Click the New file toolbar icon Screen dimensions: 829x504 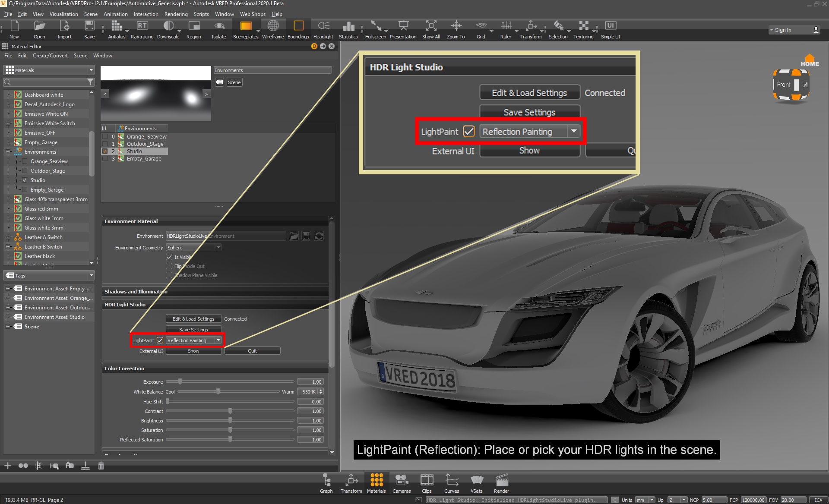pyautogui.click(x=14, y=29)
